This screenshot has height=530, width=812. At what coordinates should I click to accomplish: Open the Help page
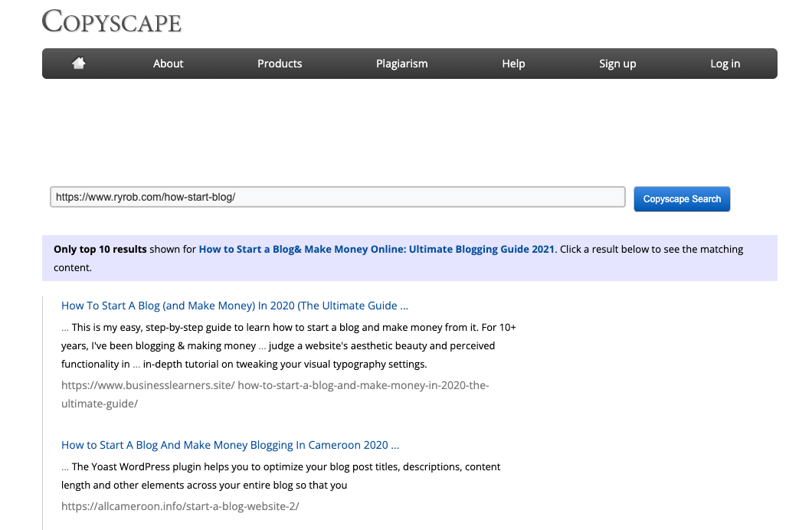[513, 64]
